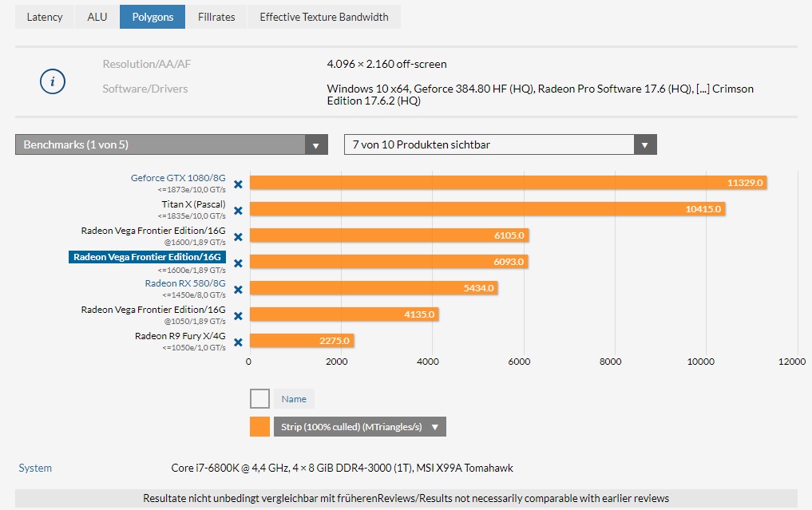Click the 6105.0 bar value
The width and height of the screenshot is (812, 510).
[509, 235]
